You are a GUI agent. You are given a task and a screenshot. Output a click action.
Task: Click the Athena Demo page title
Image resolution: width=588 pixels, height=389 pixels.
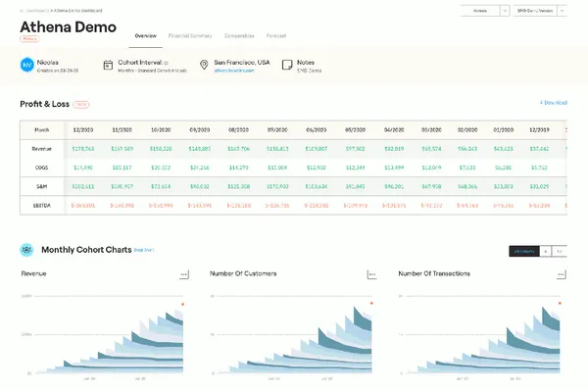(68, 27)
